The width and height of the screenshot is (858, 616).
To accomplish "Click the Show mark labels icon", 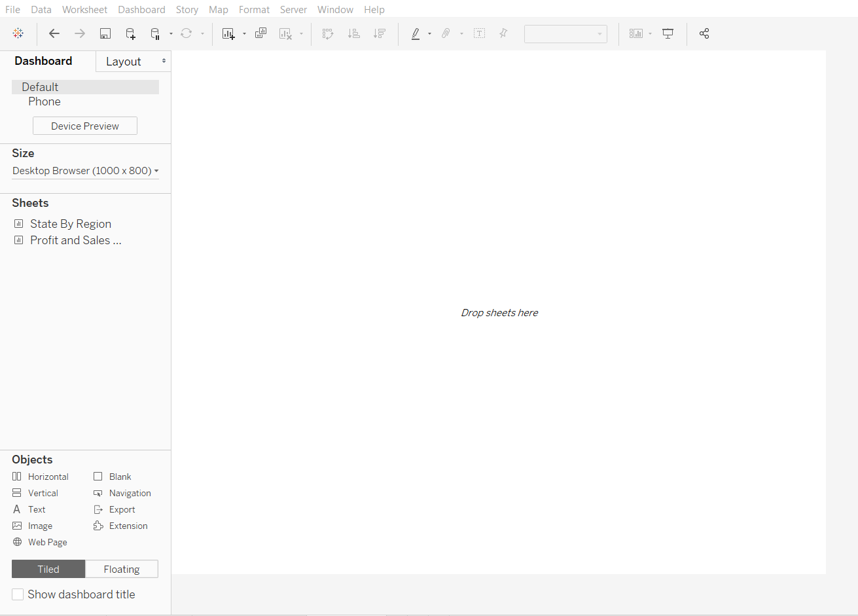I will click(x=479, y=33).
